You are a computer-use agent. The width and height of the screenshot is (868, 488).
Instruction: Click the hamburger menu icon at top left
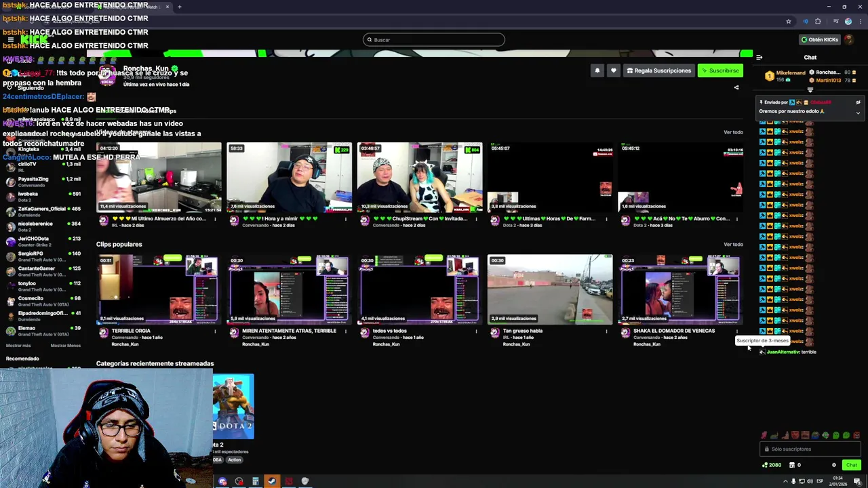[11, 40]
